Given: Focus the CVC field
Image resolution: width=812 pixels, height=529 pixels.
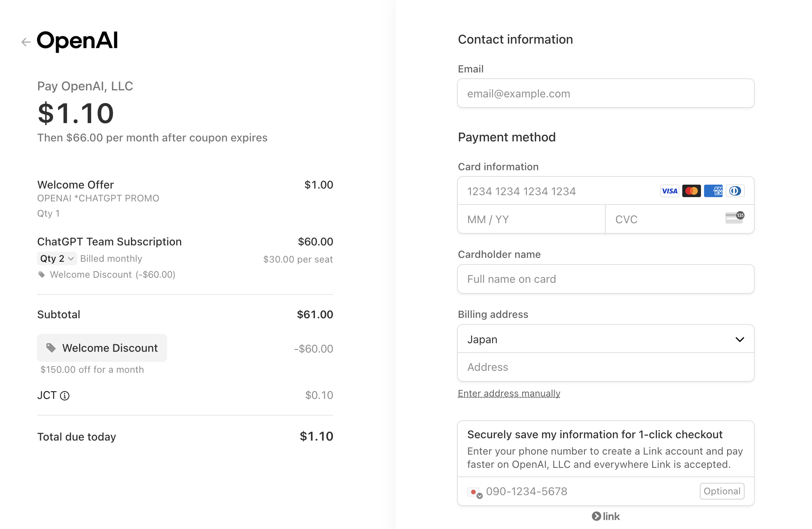Looking at the screenshot, I should (680, 219).
